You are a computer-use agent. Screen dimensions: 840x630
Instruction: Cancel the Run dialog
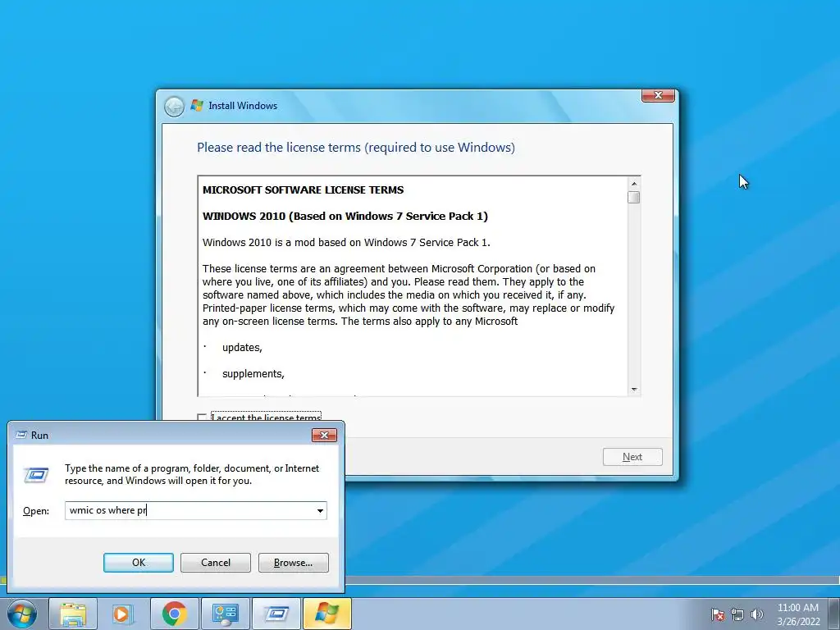(216, 563)
